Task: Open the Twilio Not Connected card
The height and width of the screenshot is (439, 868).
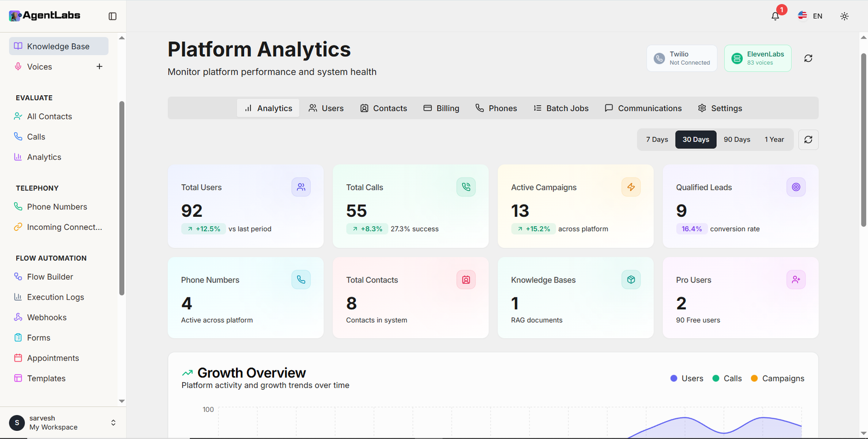Action: [x=681, y=58]
